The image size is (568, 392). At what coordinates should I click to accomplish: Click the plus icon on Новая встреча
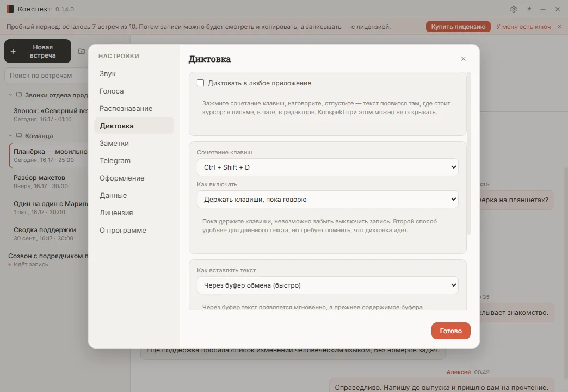[13, 52]
